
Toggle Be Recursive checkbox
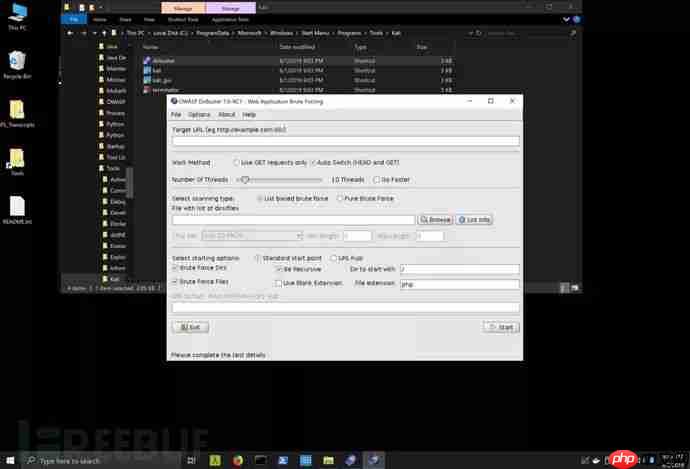(x=299, y=269)
